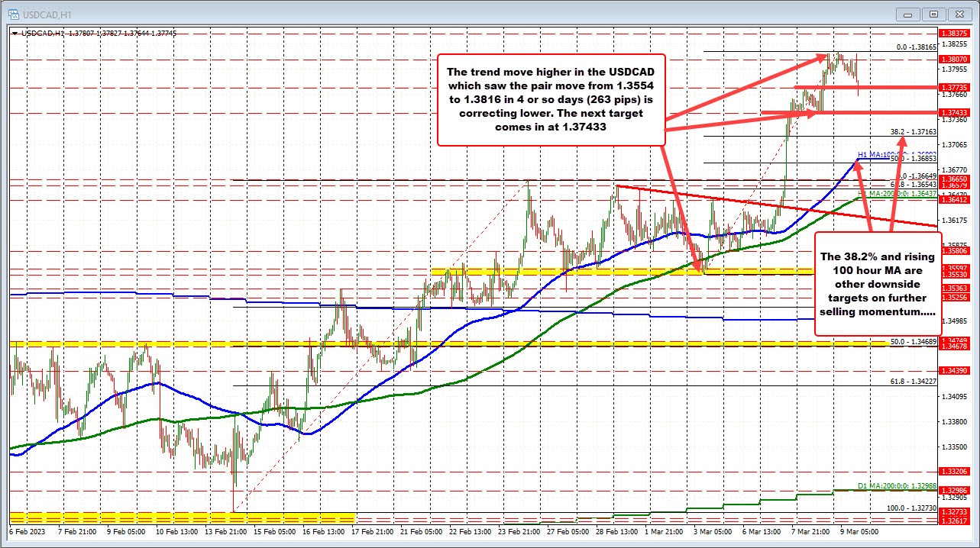The height and width of the screenshot is (548, 980).
Task: Select the 1.32617 price label
Action: coord(955,520)
